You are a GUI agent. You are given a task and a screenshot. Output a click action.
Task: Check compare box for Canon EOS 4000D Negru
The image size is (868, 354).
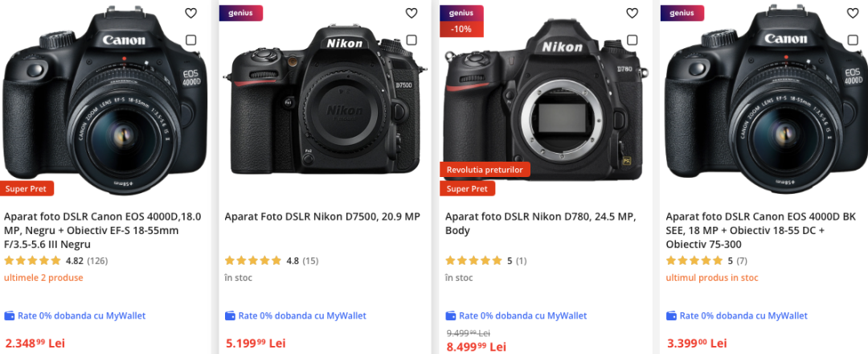(190, 40)
